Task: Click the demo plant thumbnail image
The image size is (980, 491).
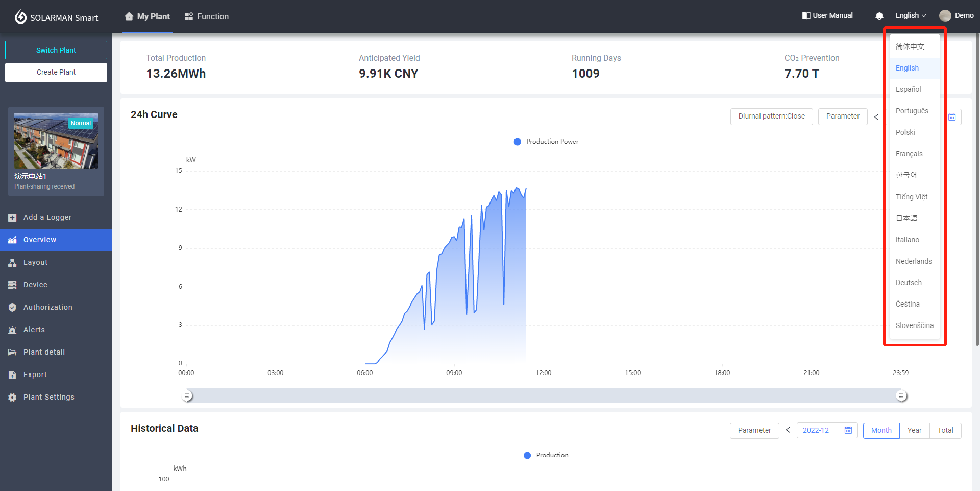Action: click(x=56, y=141)
